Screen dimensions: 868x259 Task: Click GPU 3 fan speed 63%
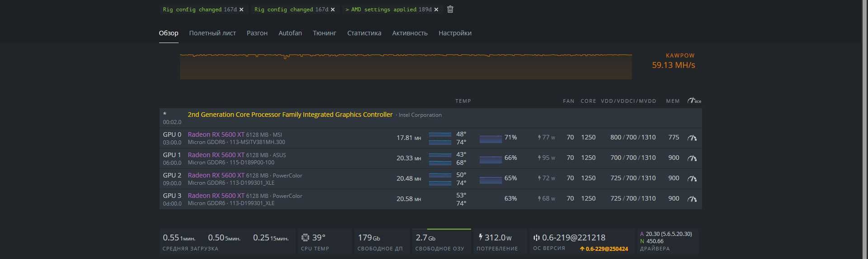510,198
